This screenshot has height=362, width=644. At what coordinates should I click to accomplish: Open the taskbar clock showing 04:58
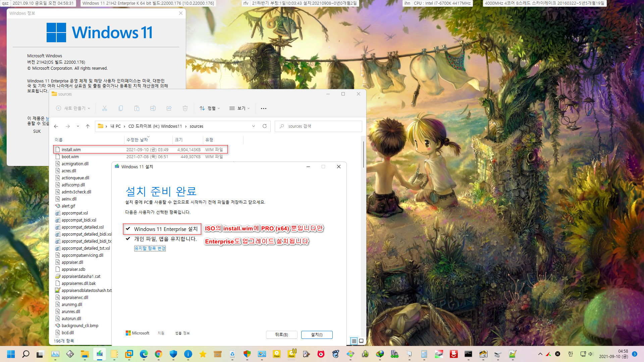[x=614, y=354]
